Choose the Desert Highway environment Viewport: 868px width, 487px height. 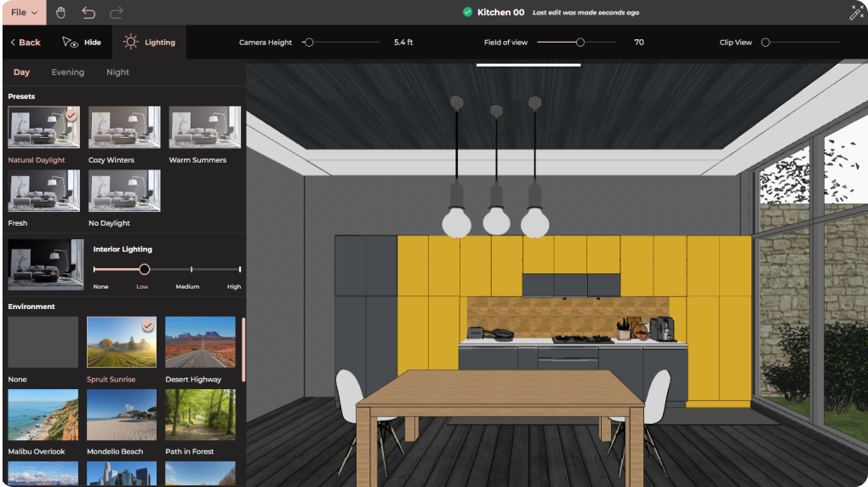tap(200, 342)
